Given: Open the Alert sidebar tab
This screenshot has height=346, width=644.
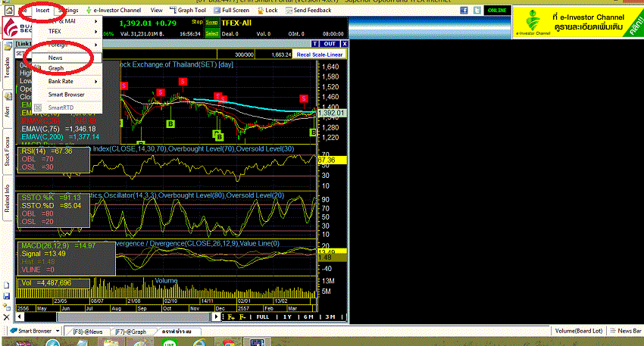Looking at the screenshot, I should coord(7,111).
